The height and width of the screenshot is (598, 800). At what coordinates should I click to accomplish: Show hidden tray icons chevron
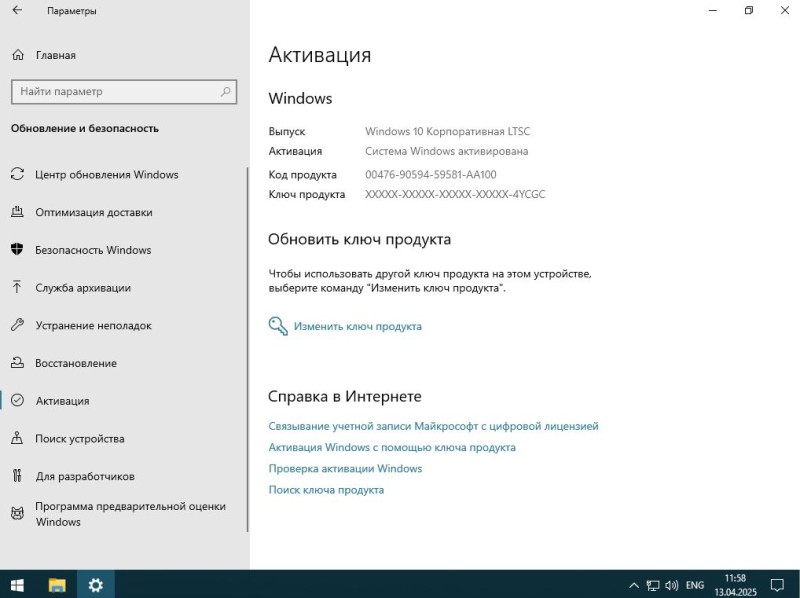633,585
